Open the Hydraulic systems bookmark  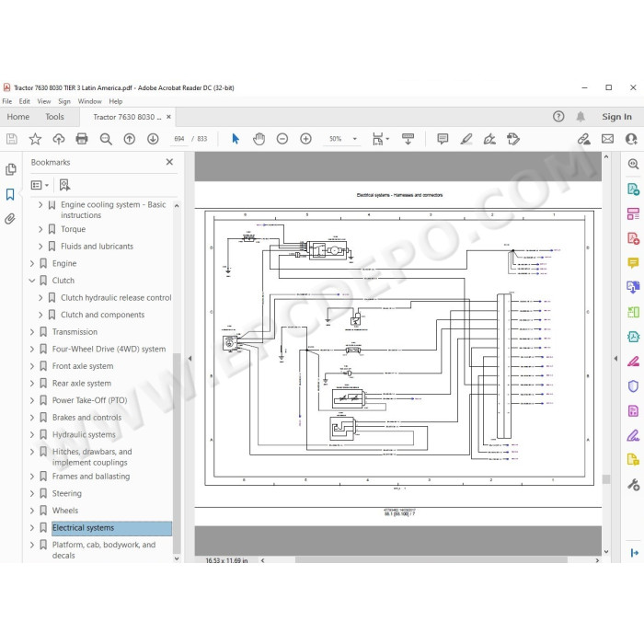[84, 434]
